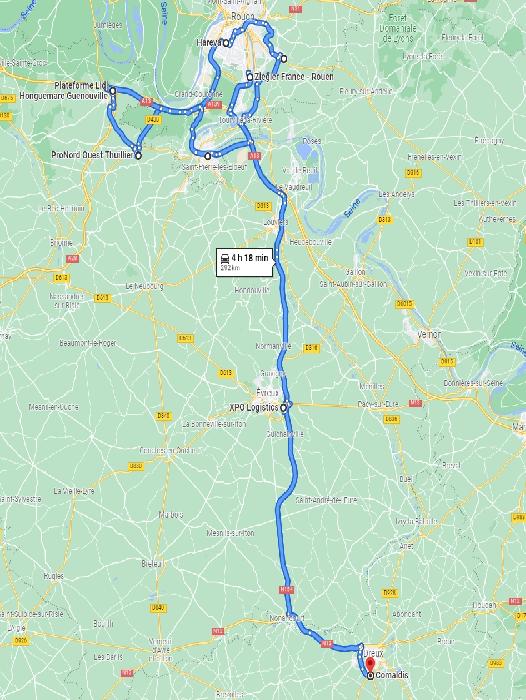This screenshot has height=700, width=526.
Task: Select the Pacy-sur-Eure town label
Action: 378,404
